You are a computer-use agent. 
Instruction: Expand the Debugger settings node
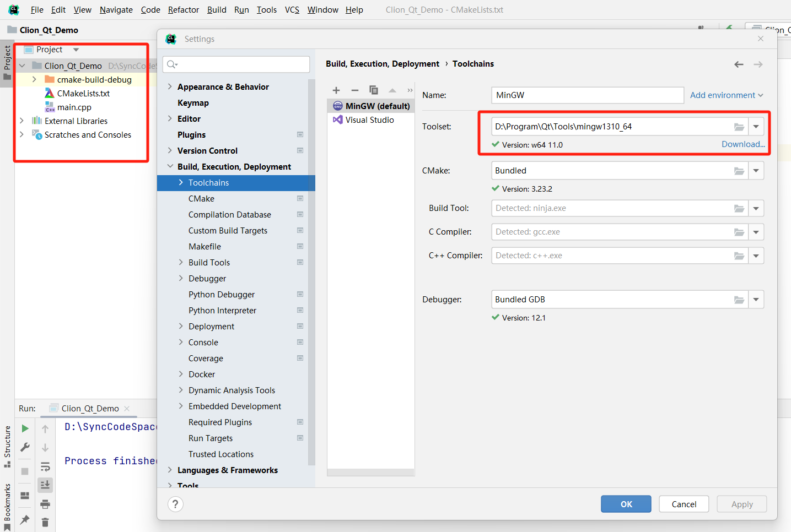click(181, 278)
